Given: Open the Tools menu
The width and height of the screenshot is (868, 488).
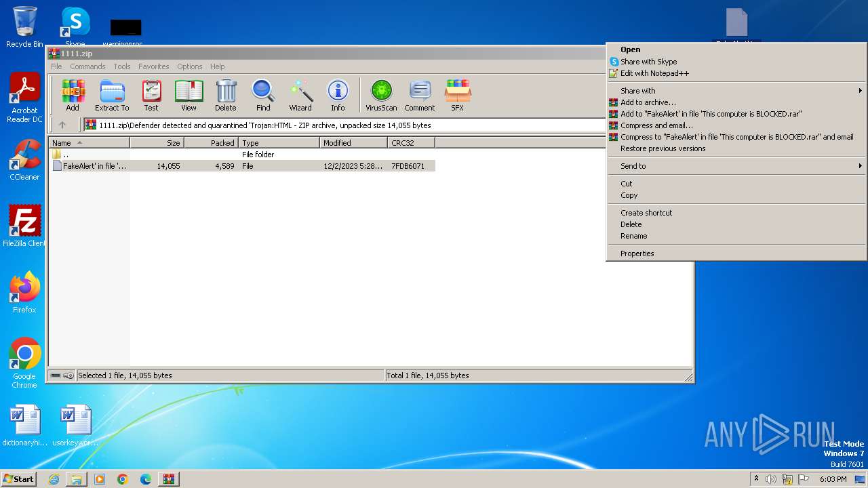Looking at the screenshot, I should 122,66.
